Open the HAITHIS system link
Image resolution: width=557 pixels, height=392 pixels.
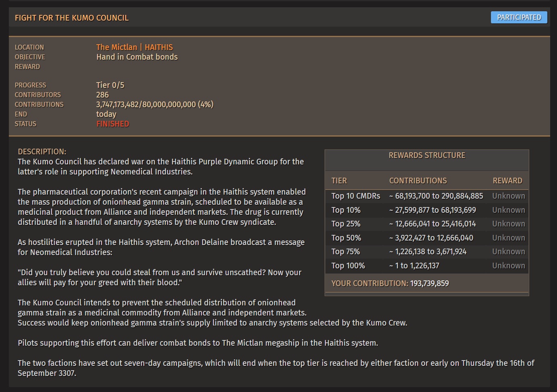pyautogui.click(x=159, y=47)
